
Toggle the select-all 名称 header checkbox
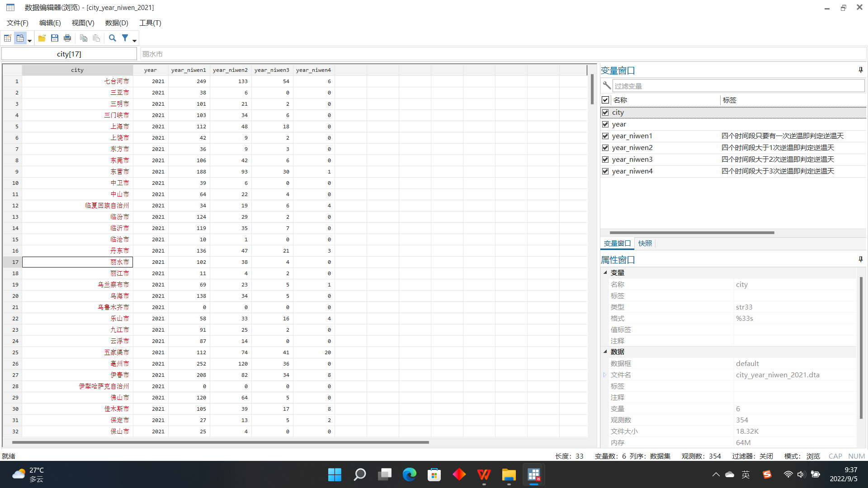(x=605, y=100)
